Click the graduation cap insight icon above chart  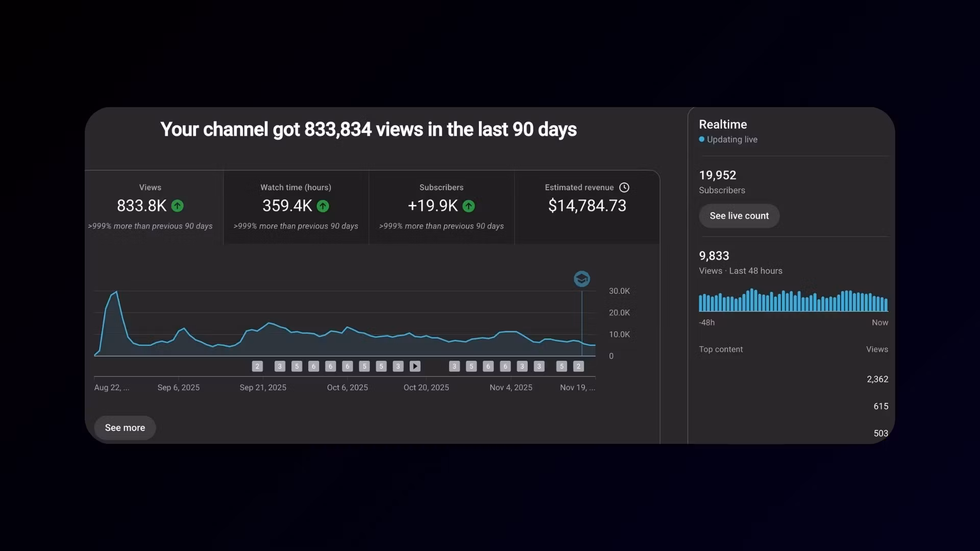[x=582, y=279]
